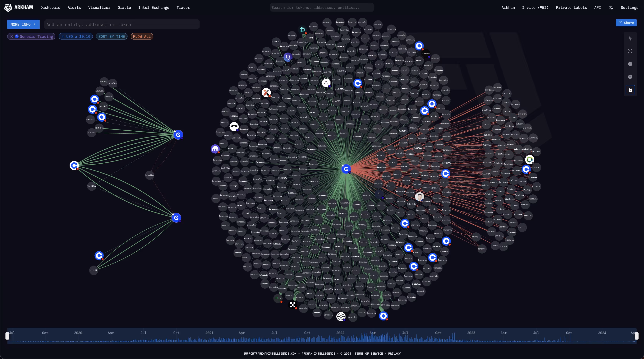The width and height of the screenshot is (644, 359).
Task: Click the left timeline range handle
Action: tap(7, 336)
